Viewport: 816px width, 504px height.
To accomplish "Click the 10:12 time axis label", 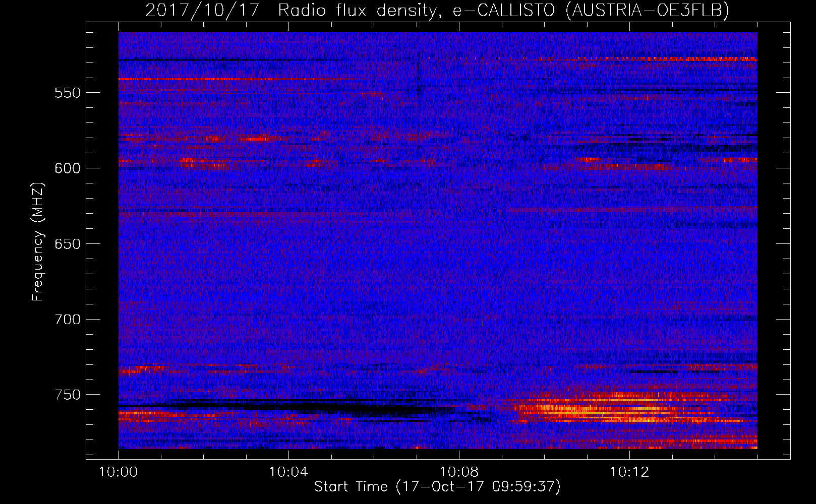I will [x=629, y=472].
